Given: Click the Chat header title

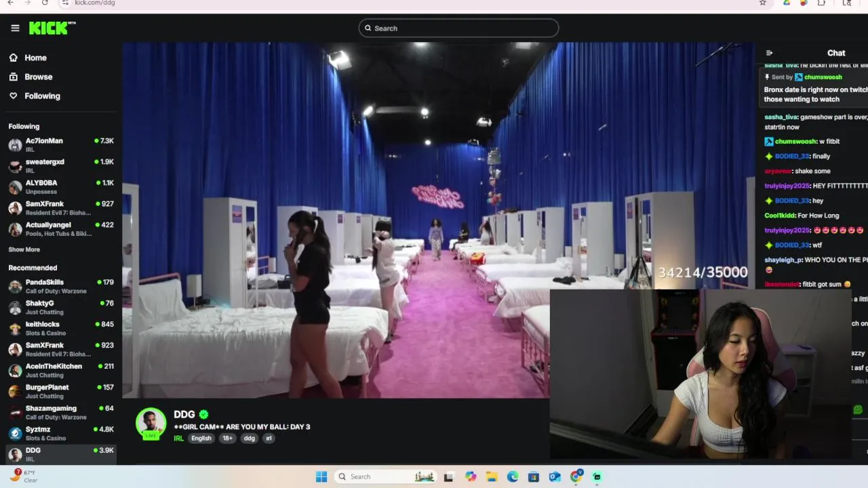Looking at the screenshot, I should coord(836,53).
